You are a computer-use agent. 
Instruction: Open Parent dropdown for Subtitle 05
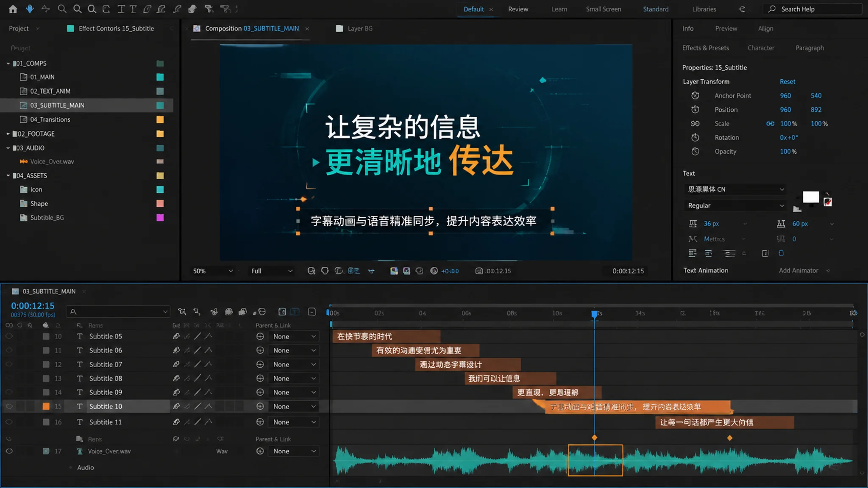[293, 336]
